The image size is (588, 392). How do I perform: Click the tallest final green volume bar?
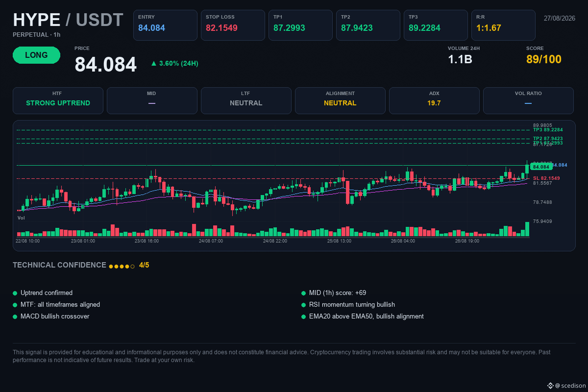click(527, 229)
